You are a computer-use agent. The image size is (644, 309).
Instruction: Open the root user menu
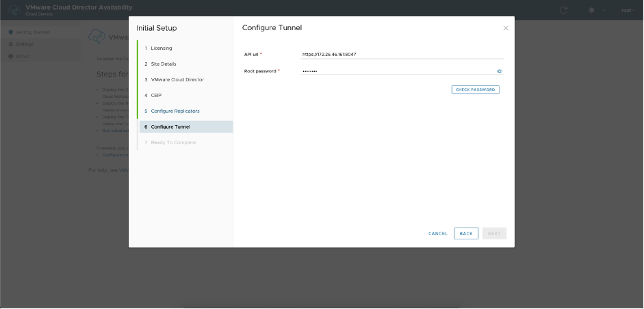pos(628,10)
